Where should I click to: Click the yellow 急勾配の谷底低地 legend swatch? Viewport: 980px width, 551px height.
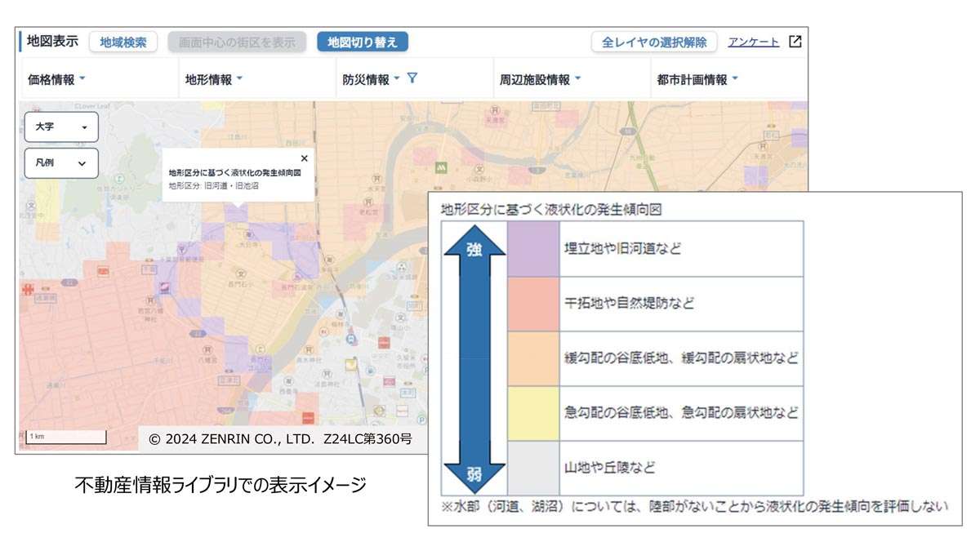point(532,413)
